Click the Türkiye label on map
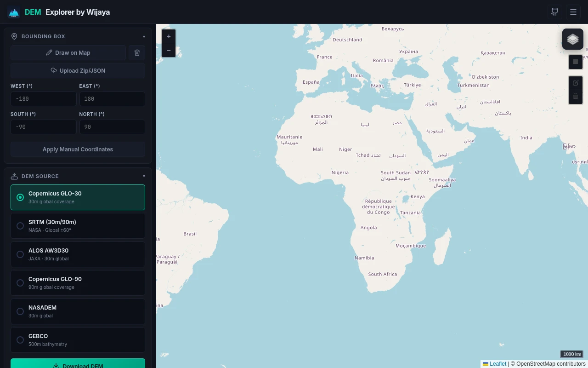The width and height of the screenshot is (588, 368). click(412, 85)
